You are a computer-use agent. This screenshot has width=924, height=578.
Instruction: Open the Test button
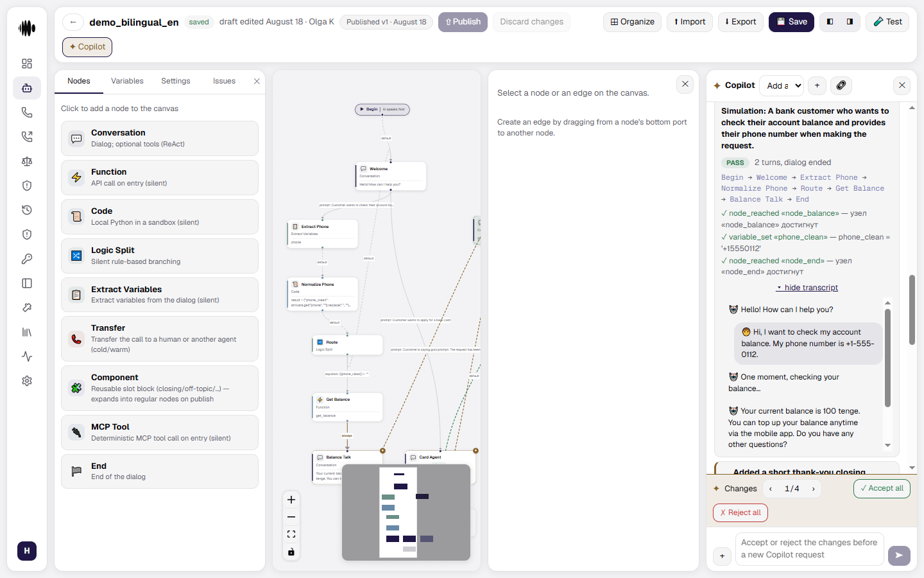[887, 22]
